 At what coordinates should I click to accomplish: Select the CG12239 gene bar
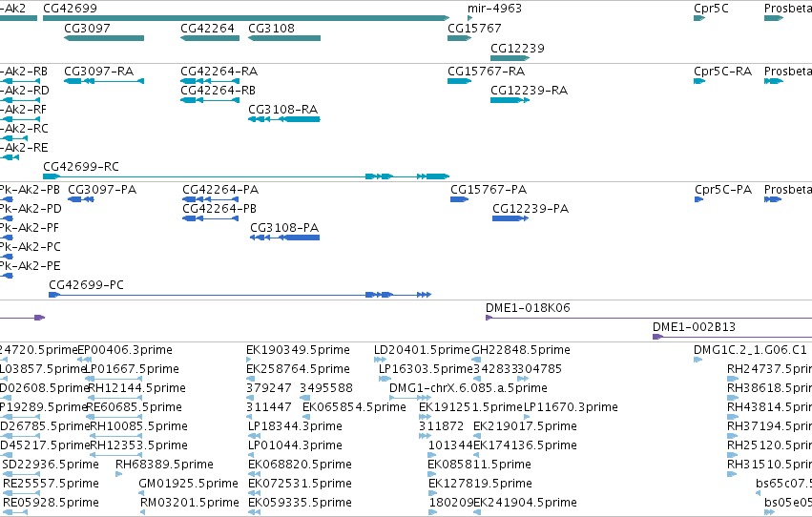point(510,58)
